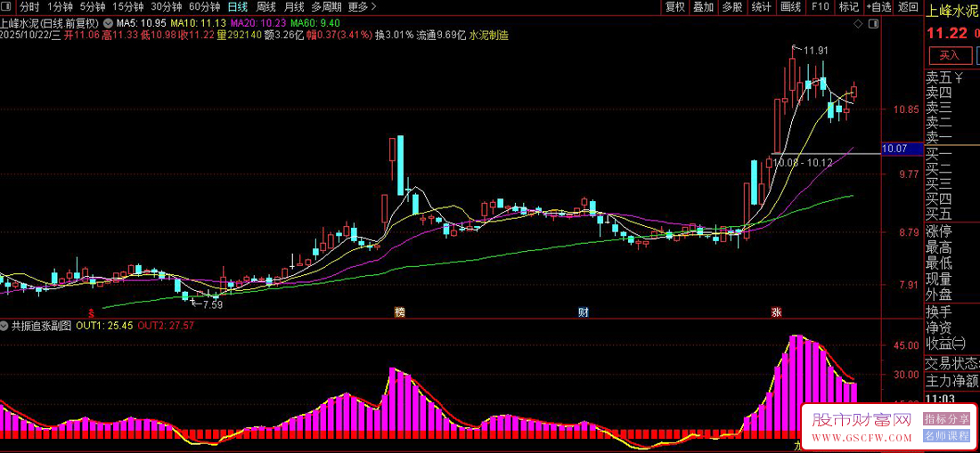
Task: Toggle right info panel icon
Action: [874, 24]
